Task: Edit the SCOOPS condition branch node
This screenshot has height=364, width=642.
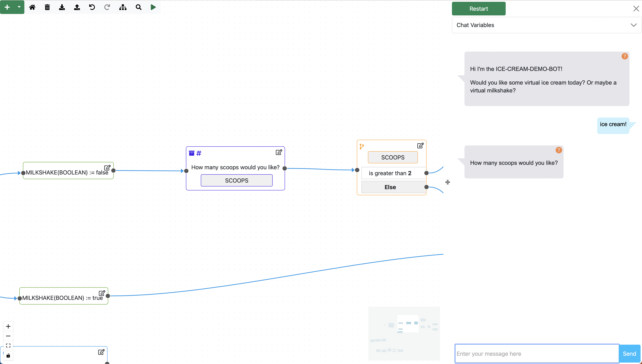Action: coord(420,145)
